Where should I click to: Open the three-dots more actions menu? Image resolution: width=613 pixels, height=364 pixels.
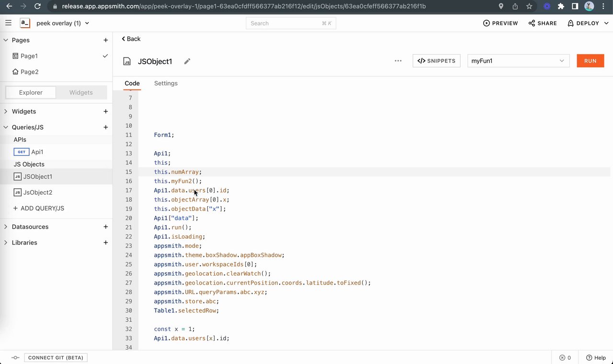tap(398, 61)
